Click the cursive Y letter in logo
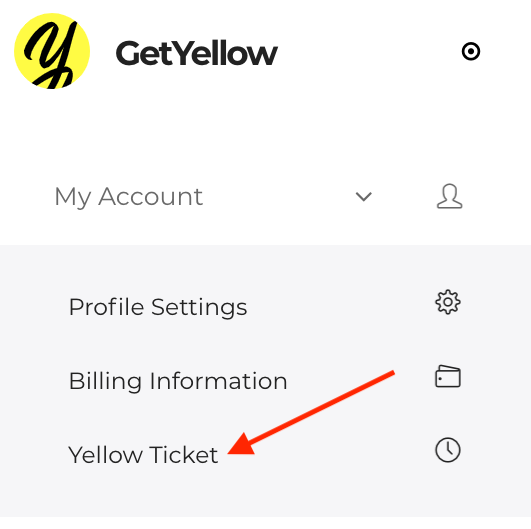Viewport: 531px width, 529px height. [x=49, y=54]
